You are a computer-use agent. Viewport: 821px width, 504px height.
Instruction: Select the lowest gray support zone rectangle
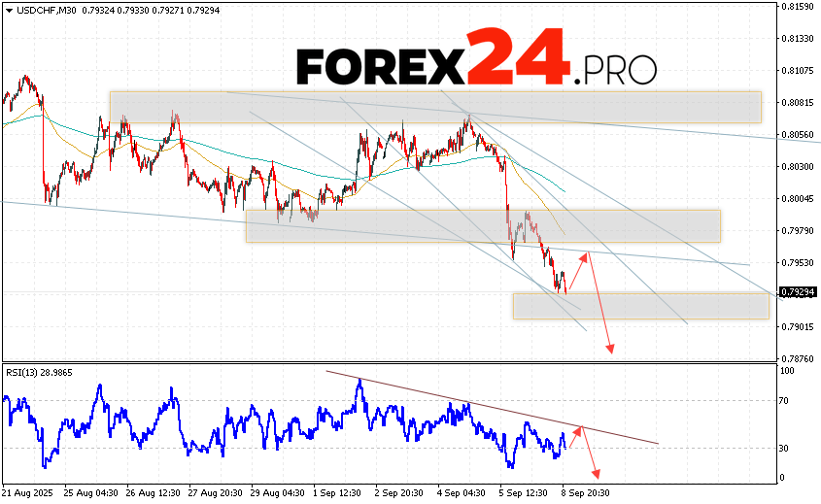pyautogui.click(x=640, y=306)
